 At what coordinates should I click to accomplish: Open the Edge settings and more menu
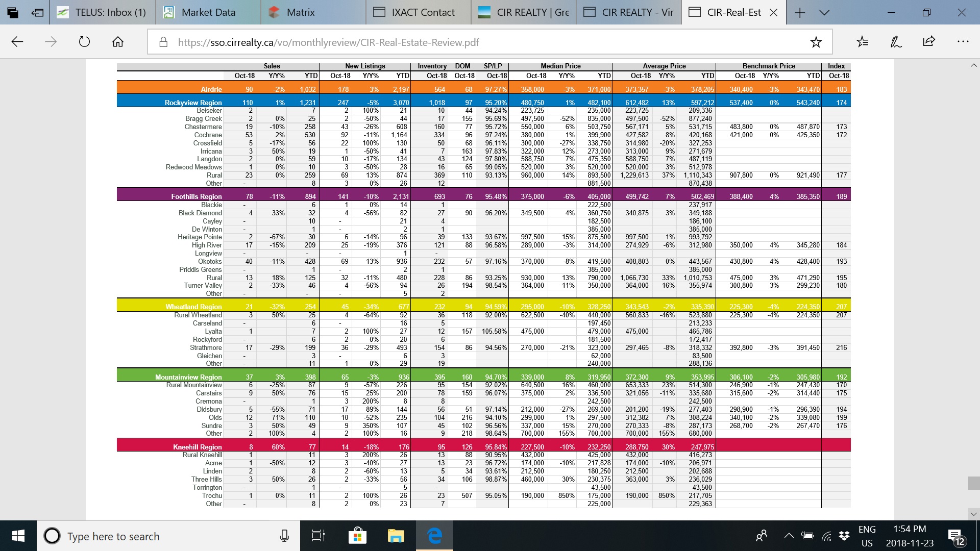963,42
